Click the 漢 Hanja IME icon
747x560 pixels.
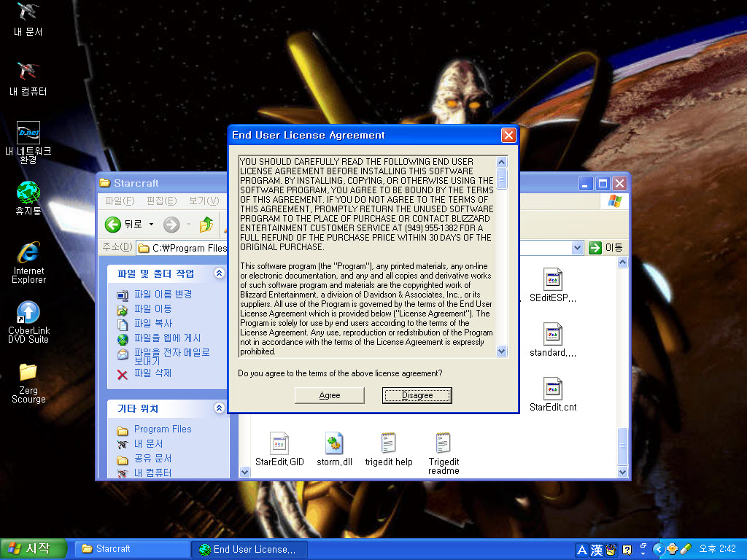click(x=597, y=550)
